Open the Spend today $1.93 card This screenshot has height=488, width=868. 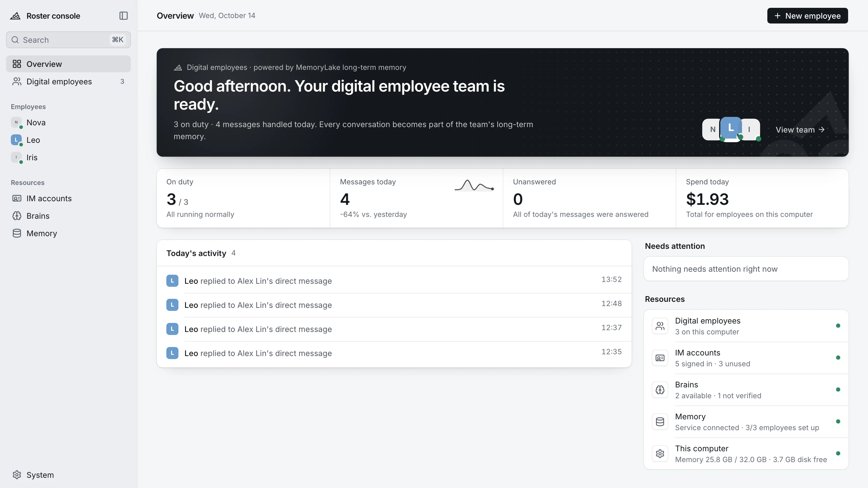(762, 199)
